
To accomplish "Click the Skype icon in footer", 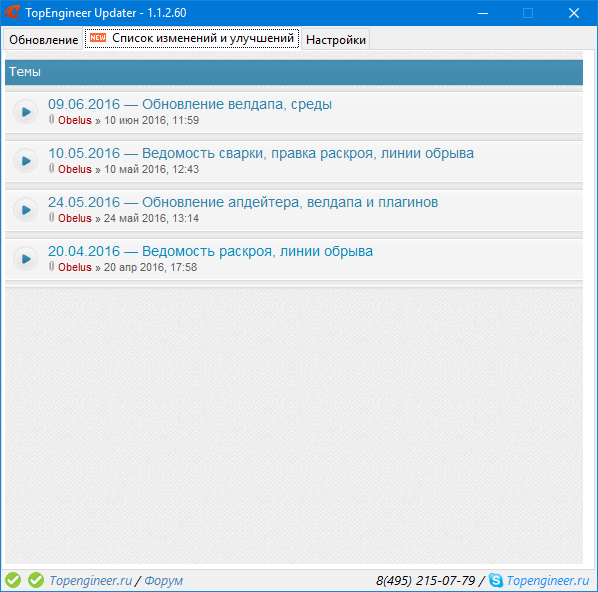I will (496, 580).
